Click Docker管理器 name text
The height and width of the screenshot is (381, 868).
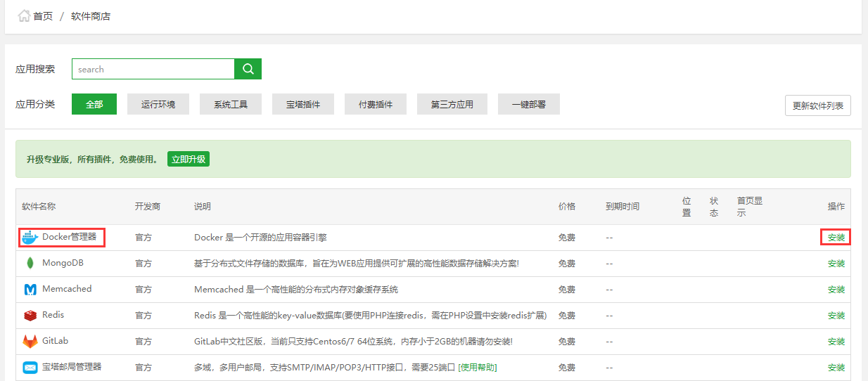tap(69, 237)
